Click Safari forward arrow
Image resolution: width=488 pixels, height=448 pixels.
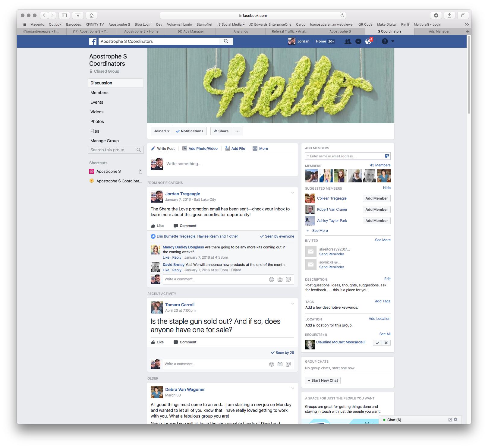(52, 15)
